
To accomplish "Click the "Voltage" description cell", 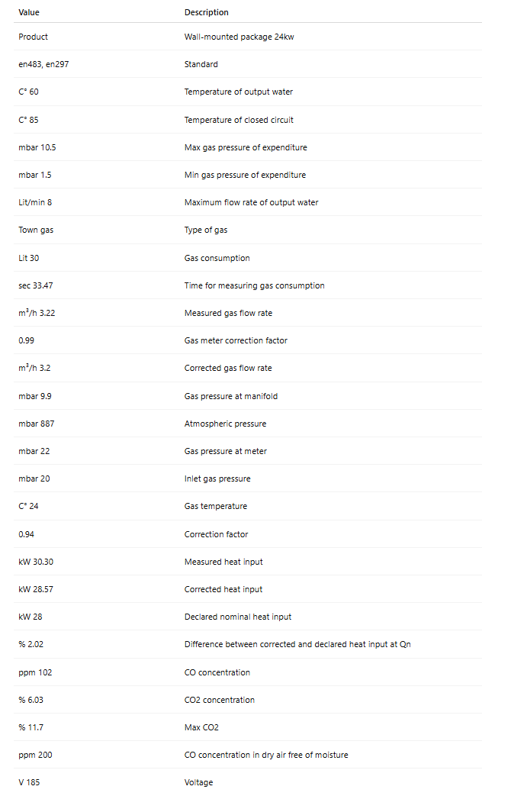I will [x=198, y=782].
